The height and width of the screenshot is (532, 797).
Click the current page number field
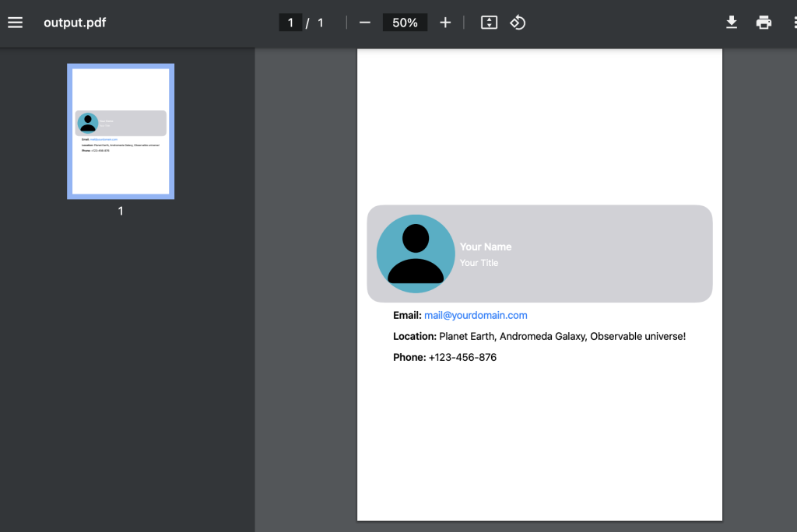290,23
